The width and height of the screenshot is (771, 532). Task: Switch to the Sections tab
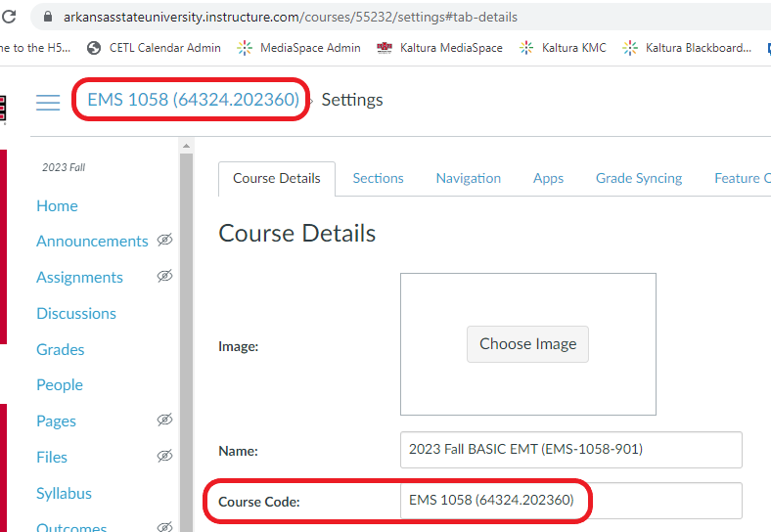point(378,179)
